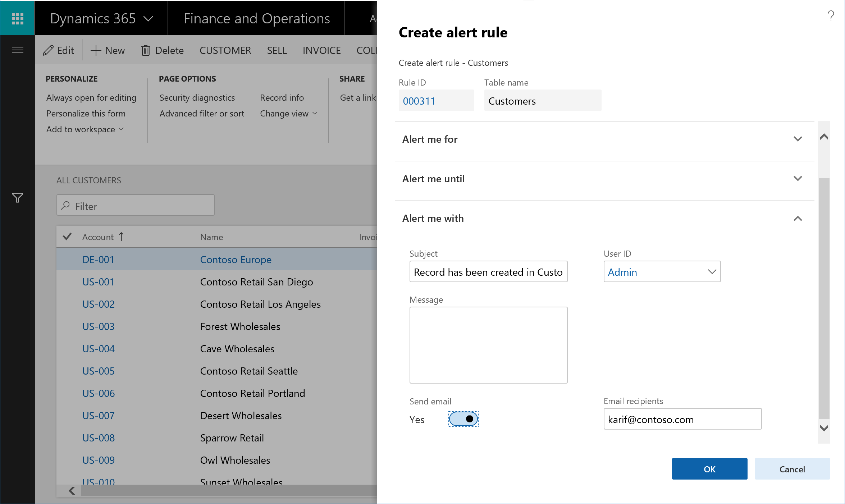Click the Filter icon on customer list
This screenshot has height=504, width=845.
(17, 197)
